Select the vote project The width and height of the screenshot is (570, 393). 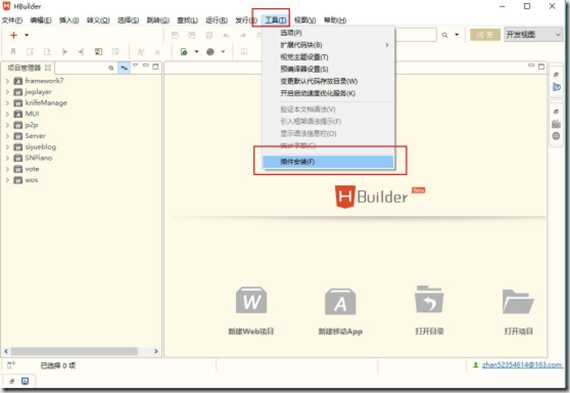(x=26, y=169)
